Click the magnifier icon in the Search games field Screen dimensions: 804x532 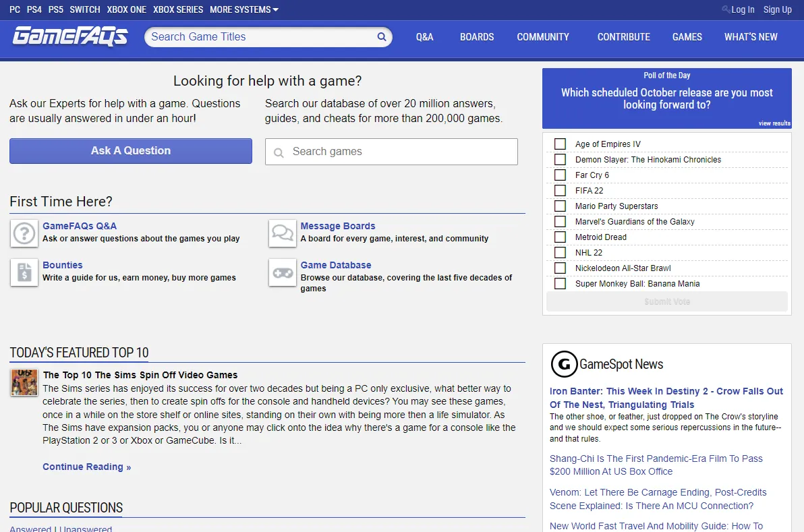point(279,152)
